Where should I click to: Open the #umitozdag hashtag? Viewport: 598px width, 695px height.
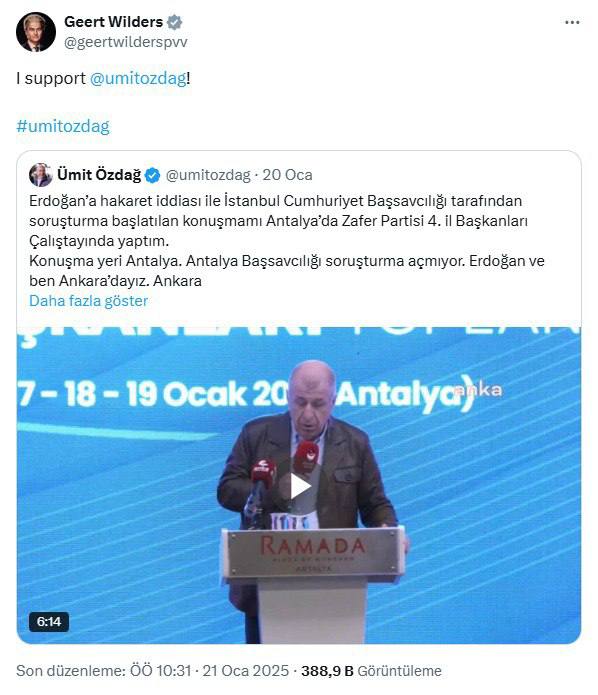(x=63, y=126)
